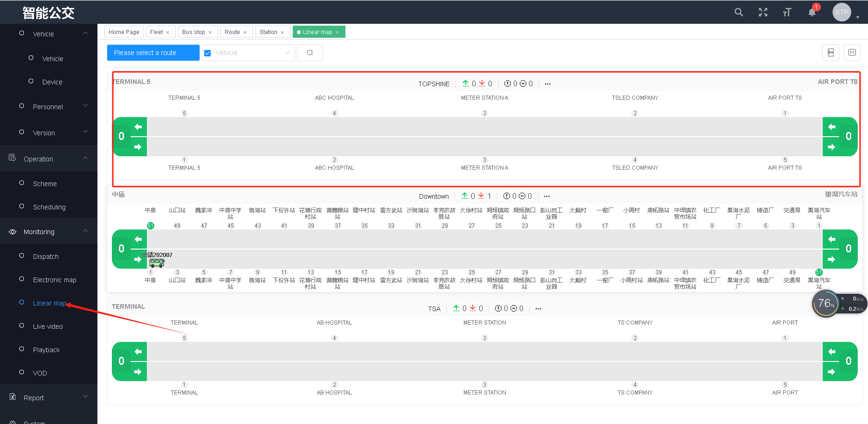The width and height of the screenshot is (868, 424).
Task: Close the Linear map tab
Action: pos(338,32)
